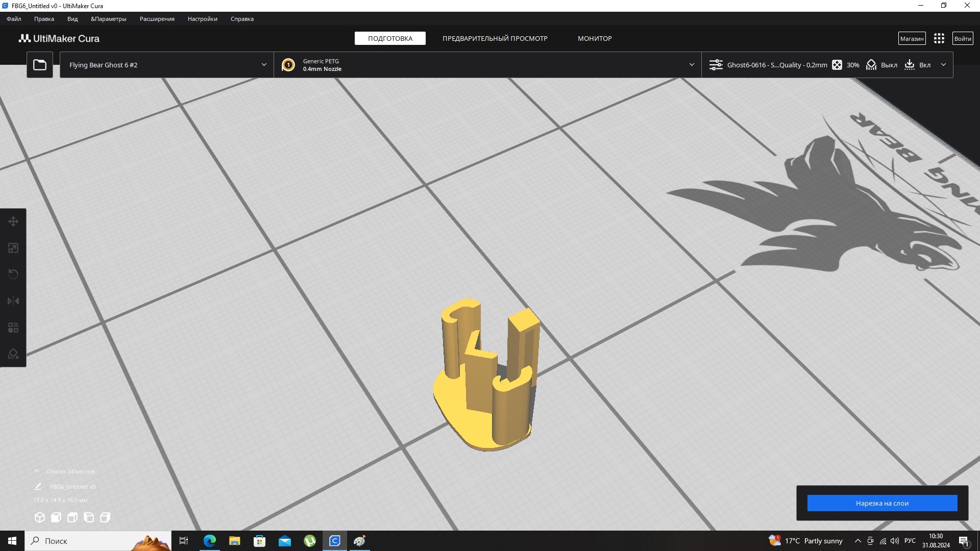Open the Правка menu

point(44,19)
